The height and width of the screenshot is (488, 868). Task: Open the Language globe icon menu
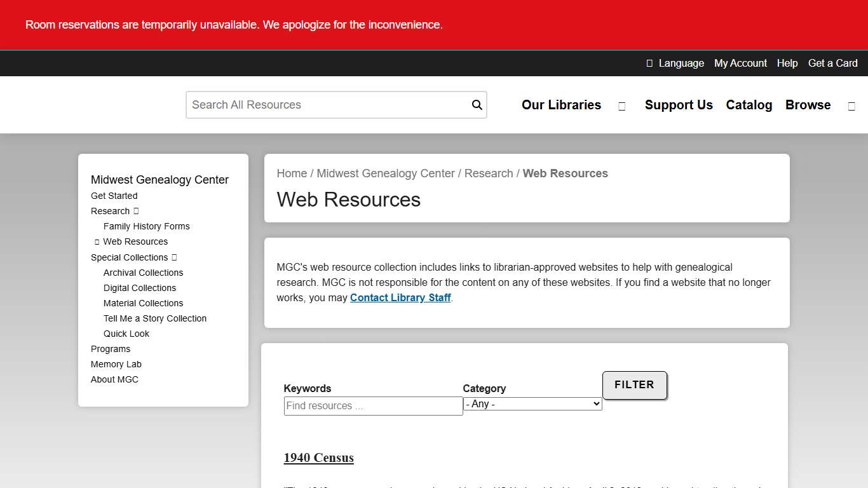coord(649,63)
